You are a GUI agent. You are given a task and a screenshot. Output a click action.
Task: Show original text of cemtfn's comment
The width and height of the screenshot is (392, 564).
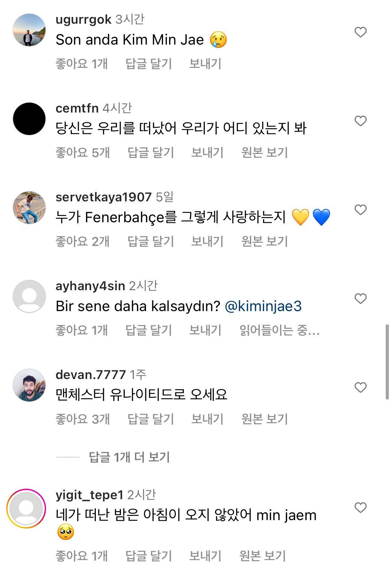pyautogui.click(x=264, y=153)
